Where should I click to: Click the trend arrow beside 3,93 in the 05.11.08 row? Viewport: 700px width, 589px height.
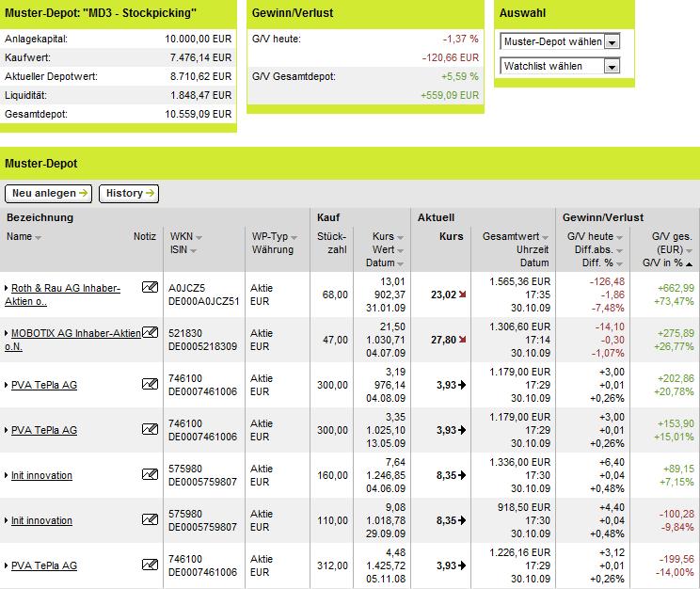pyautogui.click(x=462, y=565)
